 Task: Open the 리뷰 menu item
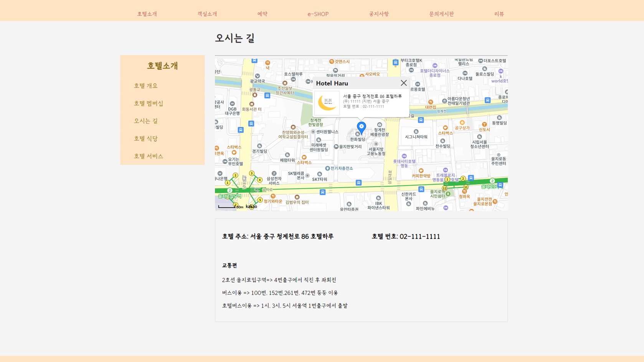click(x=499, y=14)
